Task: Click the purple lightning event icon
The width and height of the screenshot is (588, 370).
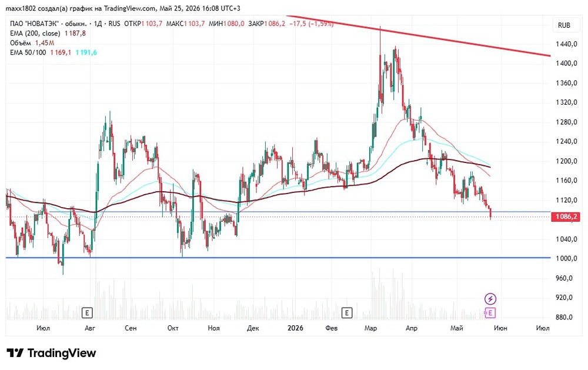Action: point(490,299)
